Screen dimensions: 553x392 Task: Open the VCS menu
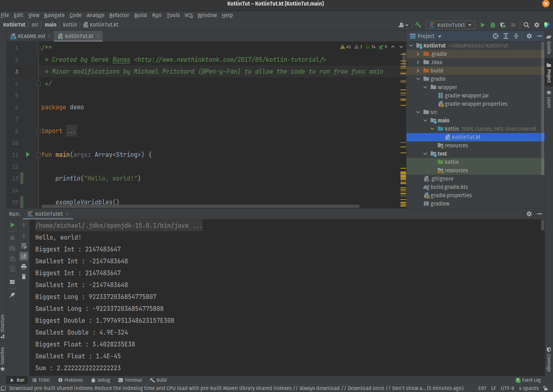189,15
